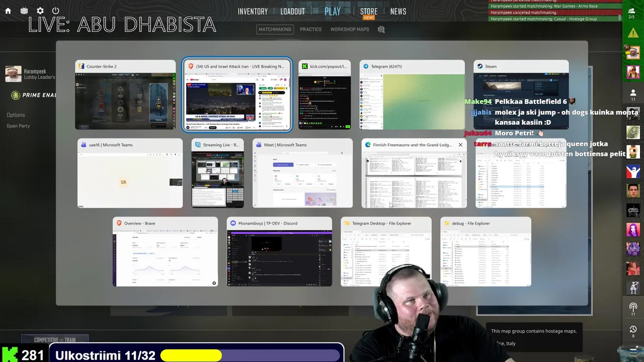Click the Open Party link
Screen dimensions: 644x362
click(x=18, y=126)
